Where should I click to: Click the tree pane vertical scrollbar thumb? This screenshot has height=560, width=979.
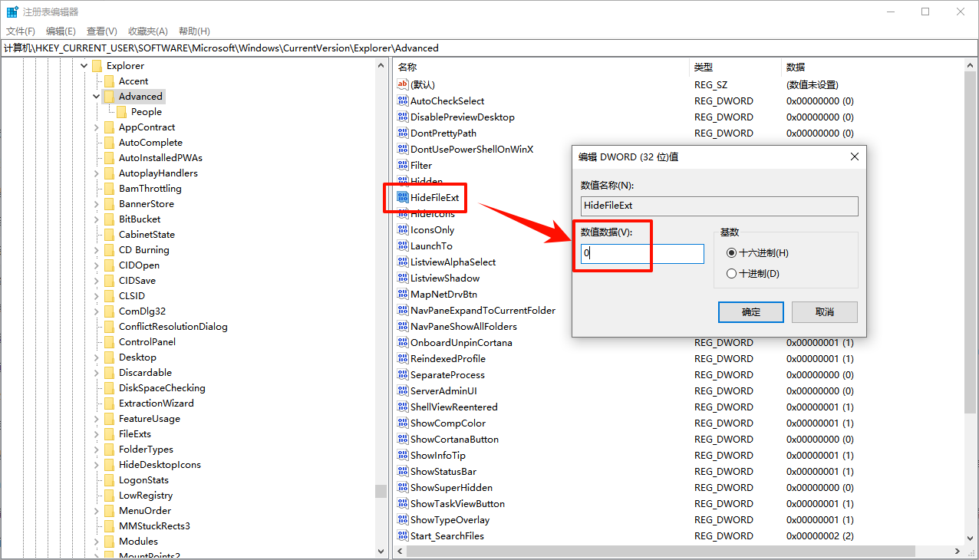click(381, 491)
